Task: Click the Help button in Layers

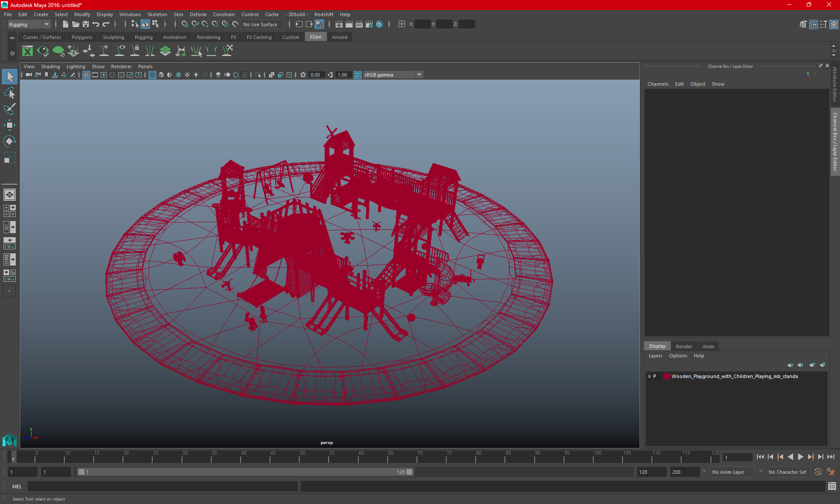Action: point(698,355)
